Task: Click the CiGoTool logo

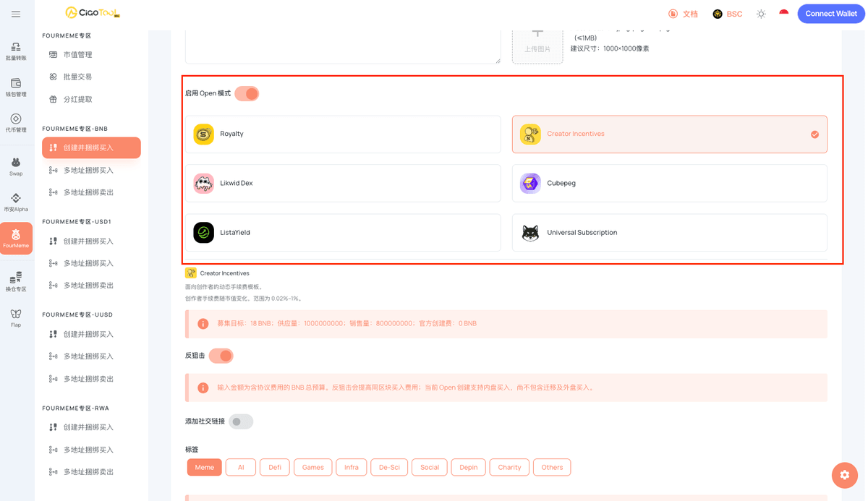Action: click(93, 12)
